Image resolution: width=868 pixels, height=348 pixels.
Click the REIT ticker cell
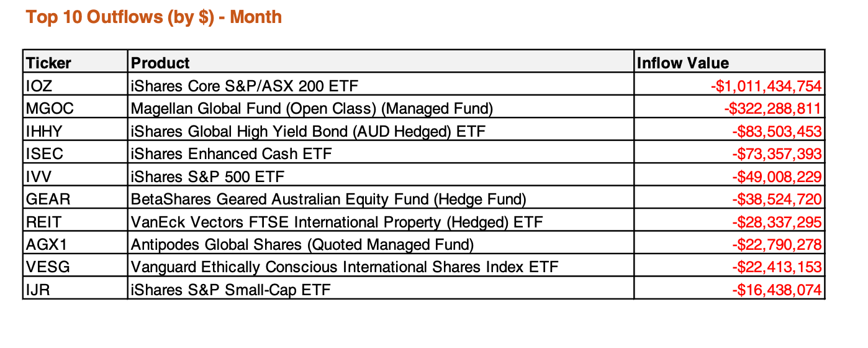coord(76,222)
